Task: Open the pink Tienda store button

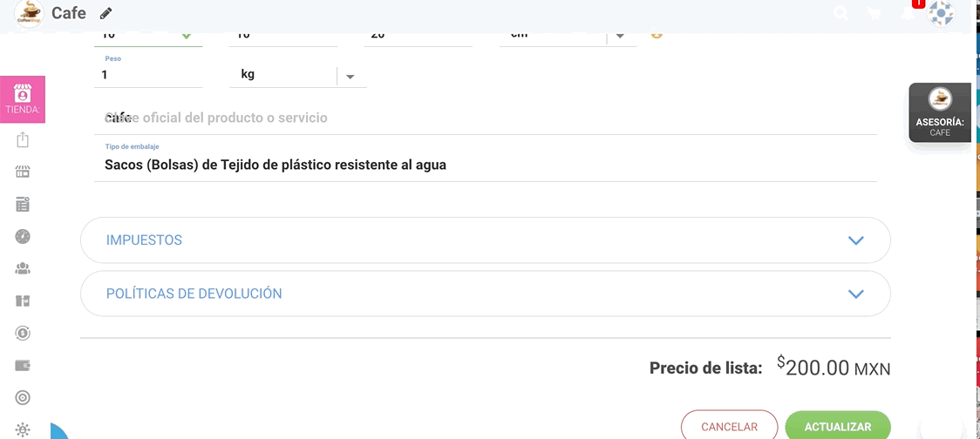Action: tap(23, 98)
